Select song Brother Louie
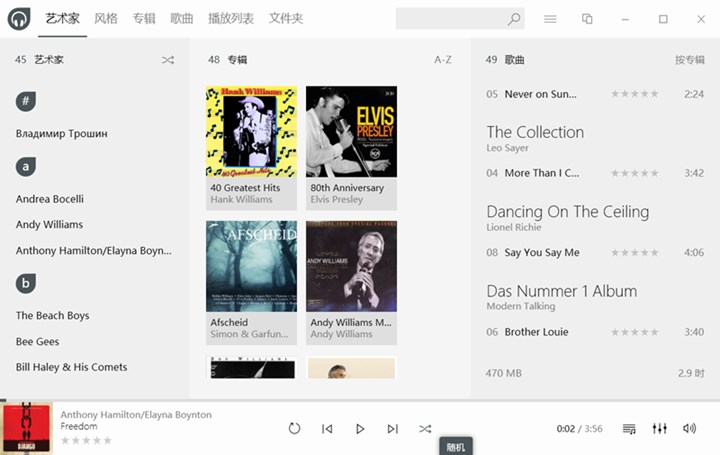The height and width of the screenshot is (455, 720). 536,332
